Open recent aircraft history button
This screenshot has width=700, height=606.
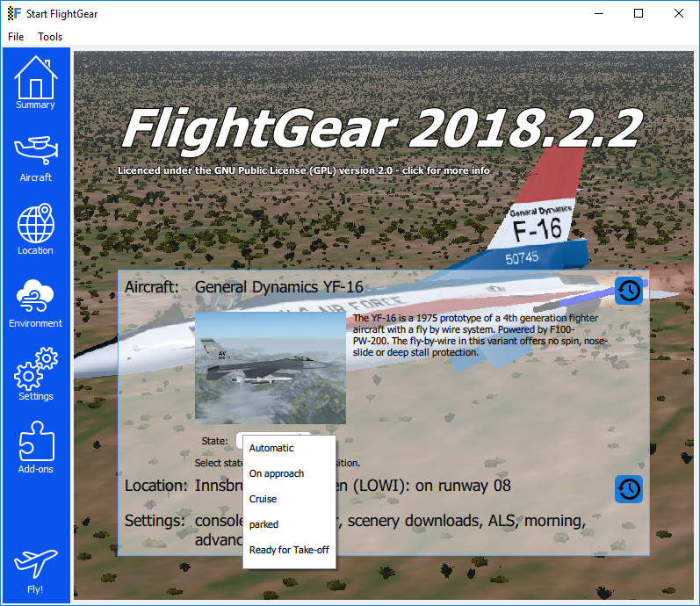tap(629, 291)
